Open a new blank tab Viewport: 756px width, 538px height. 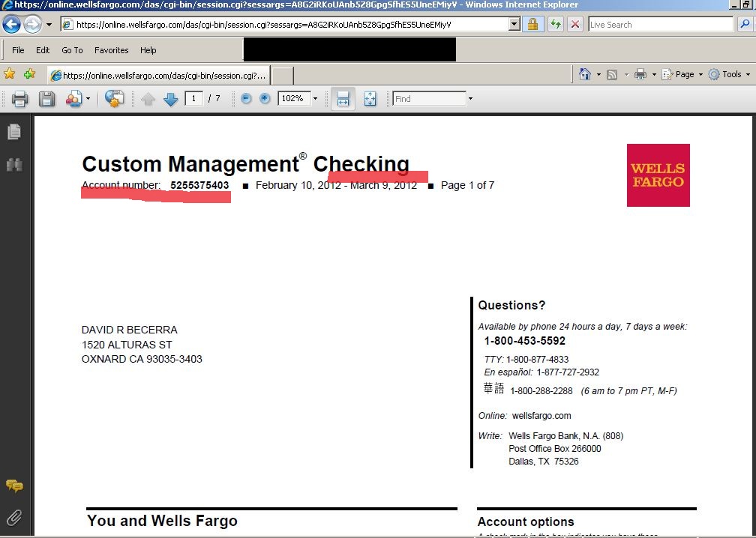click(x=283, y=76)
